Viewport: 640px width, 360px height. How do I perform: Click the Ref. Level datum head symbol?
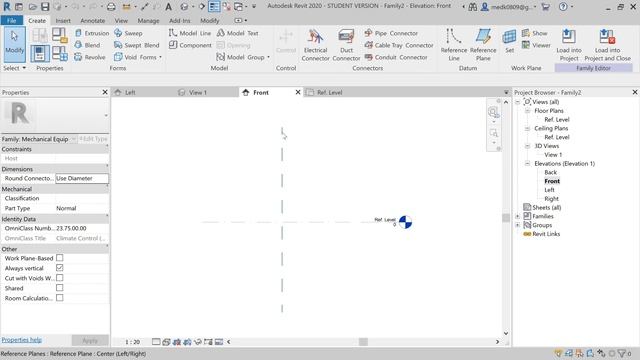(x=405, y=222)
